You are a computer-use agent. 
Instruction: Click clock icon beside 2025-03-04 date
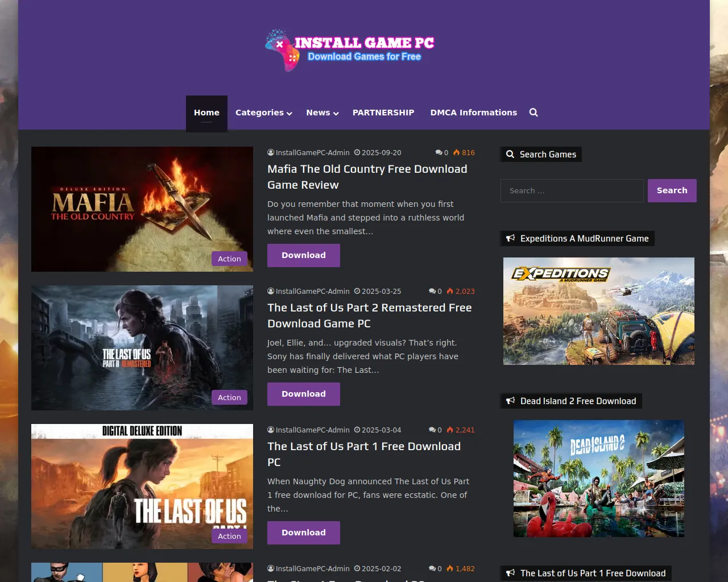pos(357,430)
